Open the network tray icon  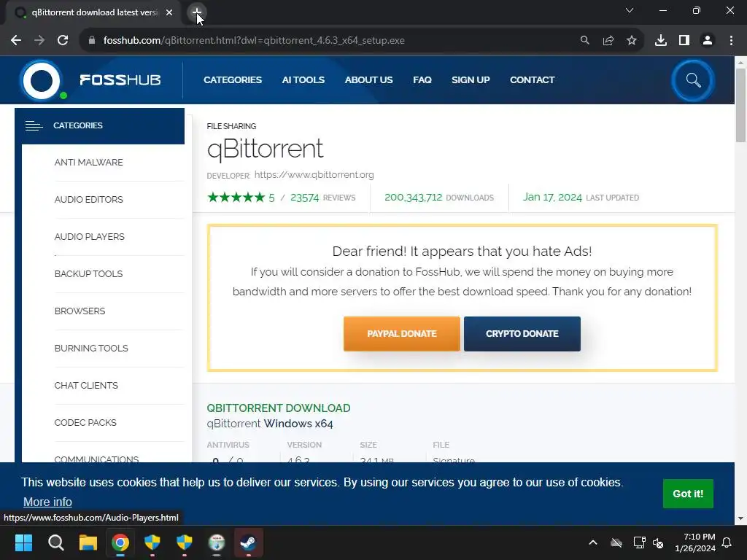(x=639, y=542)
